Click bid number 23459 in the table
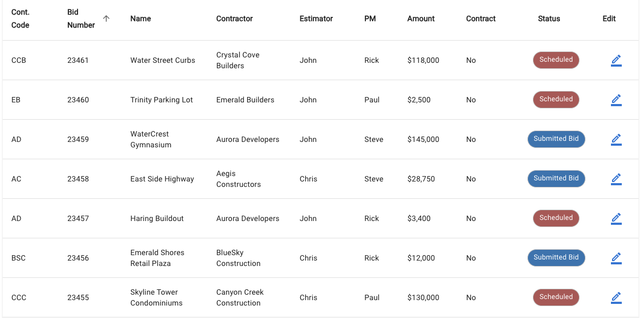 [78, 139]
